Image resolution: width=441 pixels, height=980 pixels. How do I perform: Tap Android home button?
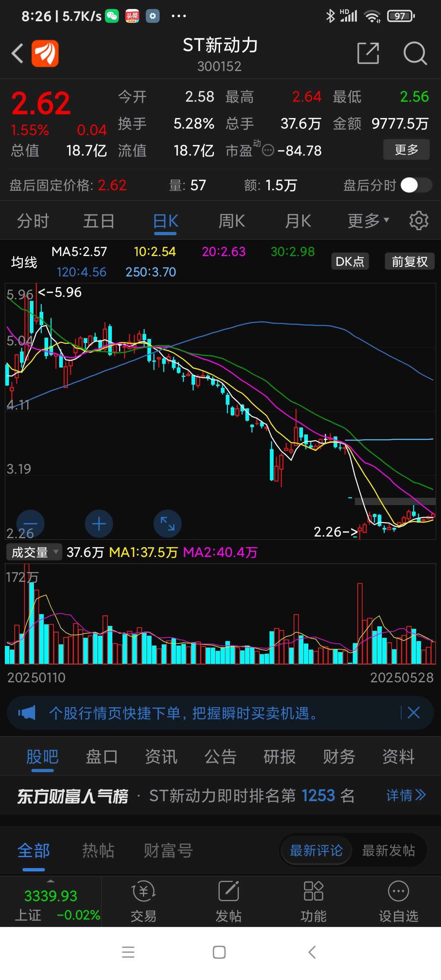click(x=219, y=952)
